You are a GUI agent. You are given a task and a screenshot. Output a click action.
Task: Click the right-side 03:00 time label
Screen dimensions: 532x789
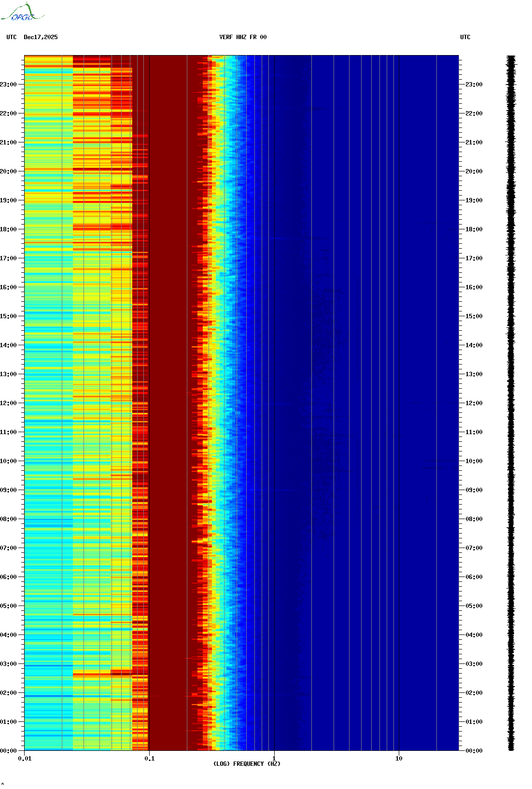tap(474, 664)
